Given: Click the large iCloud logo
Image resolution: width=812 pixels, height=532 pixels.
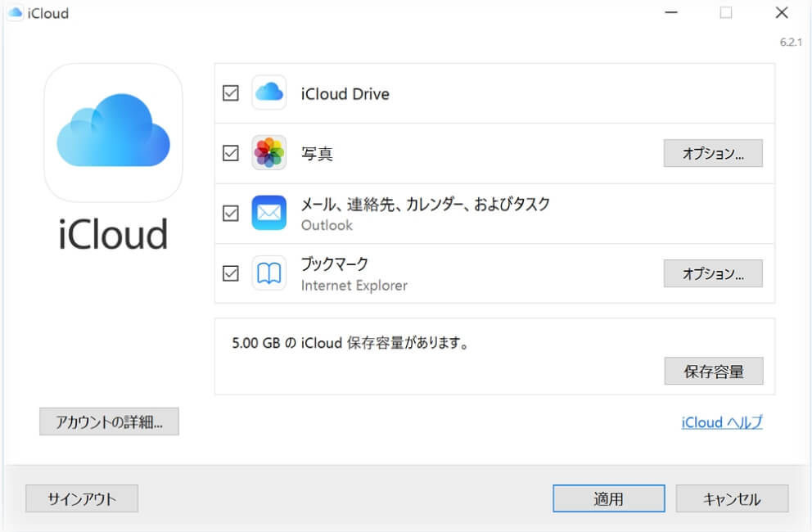Looking at the screenshot, I should click(x=114, y=133).
